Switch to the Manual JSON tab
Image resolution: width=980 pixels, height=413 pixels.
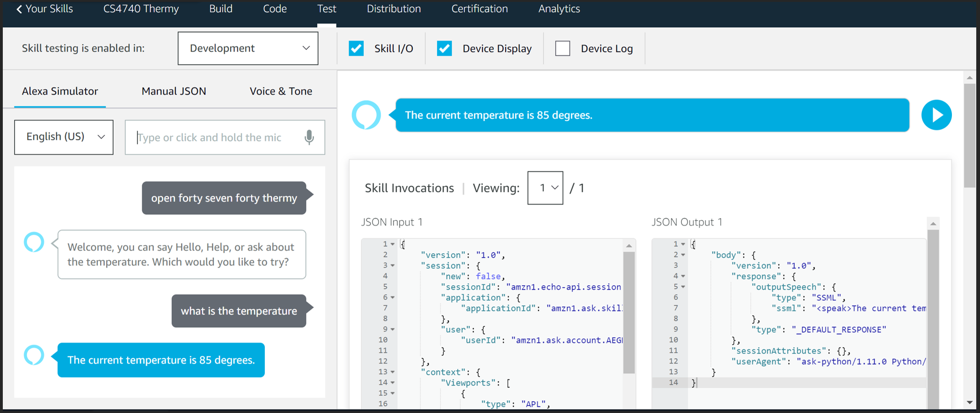click(174, 91)
